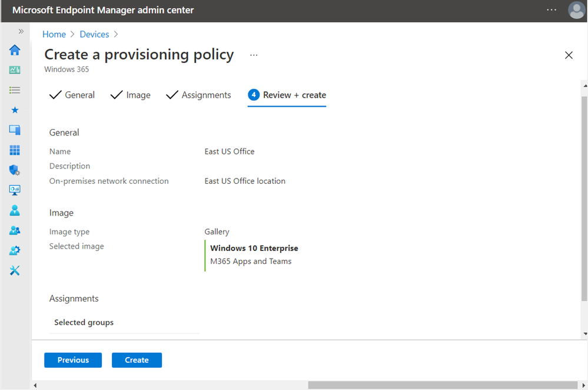The height and width of the screenshot is (390, 588).
Task: Open the Endpoint security shield icon
Action: click(x=15, y=170)
